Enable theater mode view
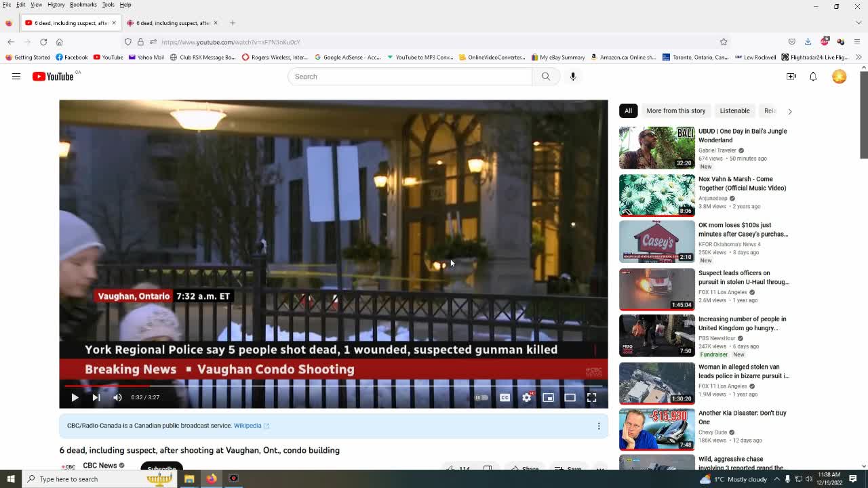 [x=570, y=398]
